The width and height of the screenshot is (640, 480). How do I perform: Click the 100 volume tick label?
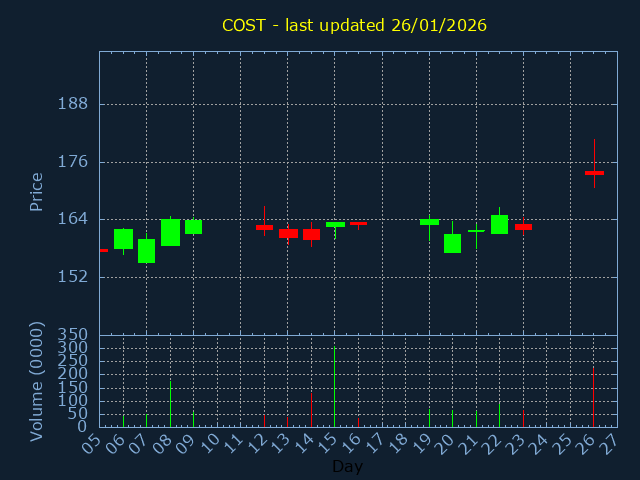[73, 400]
